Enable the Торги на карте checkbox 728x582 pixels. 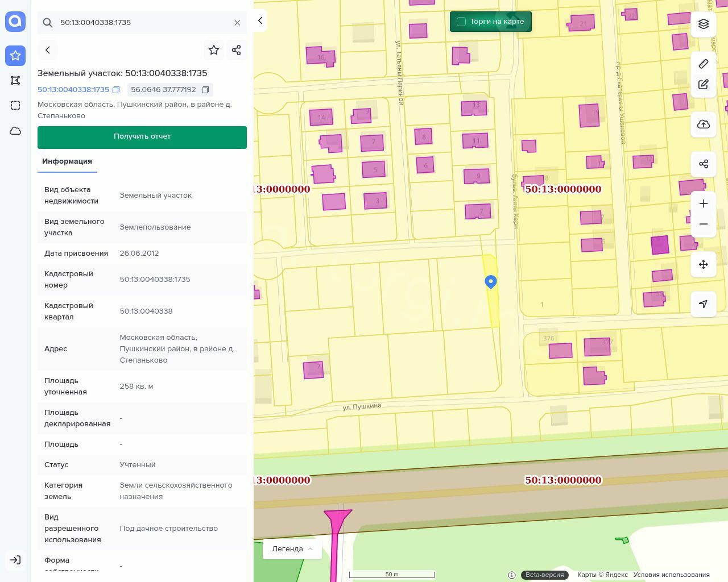(461, 22)
